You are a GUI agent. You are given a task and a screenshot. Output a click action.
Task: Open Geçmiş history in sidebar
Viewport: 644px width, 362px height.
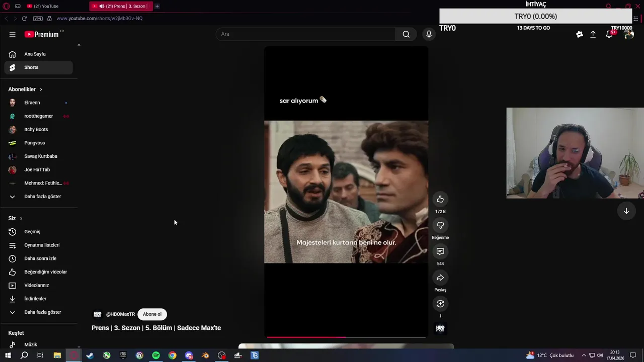point(39,232)
